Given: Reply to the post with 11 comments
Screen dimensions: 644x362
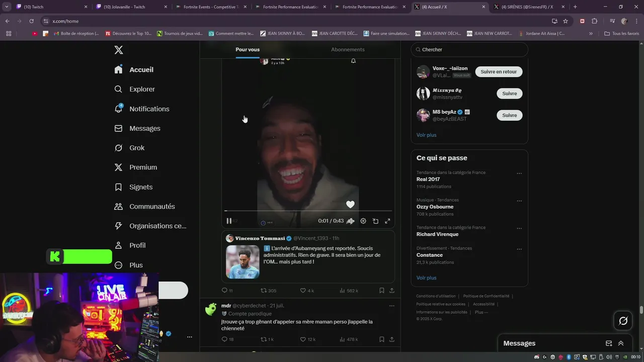Looking at the screenshot, I should coord(227,291).
